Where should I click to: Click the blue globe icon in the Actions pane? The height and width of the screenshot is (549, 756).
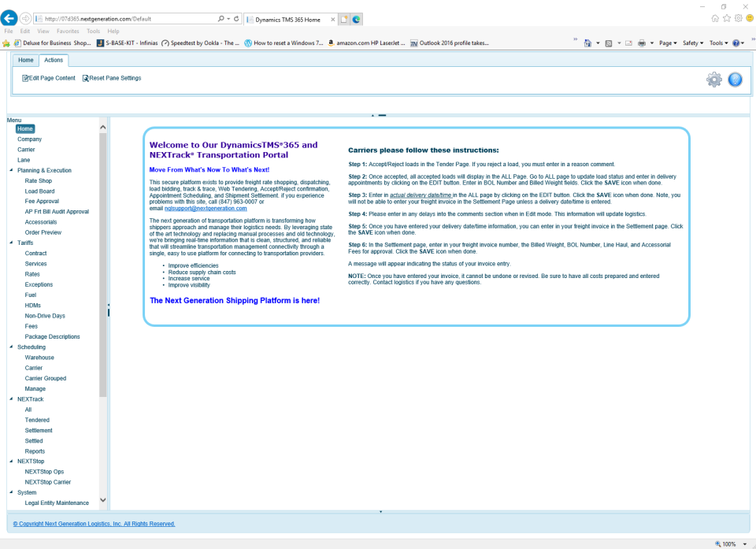coord(735,79)
